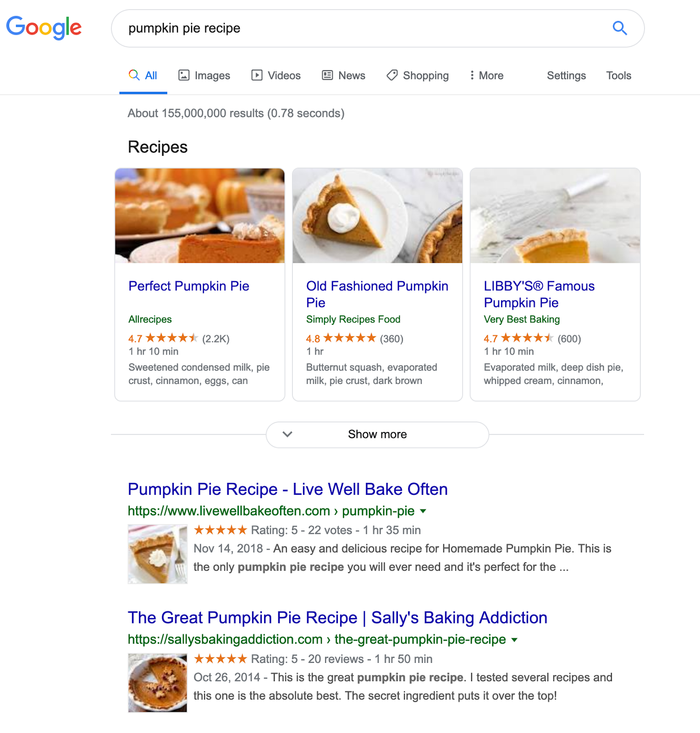Click the blue search magnifier icon
Image resolution: width=700 pixels, height=733 pixels.
620,28
